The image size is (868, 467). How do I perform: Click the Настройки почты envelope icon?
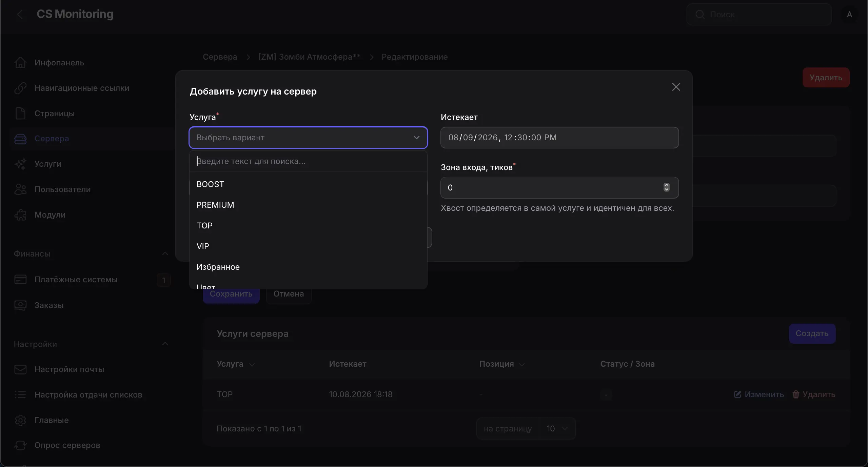tap(20, 369)
